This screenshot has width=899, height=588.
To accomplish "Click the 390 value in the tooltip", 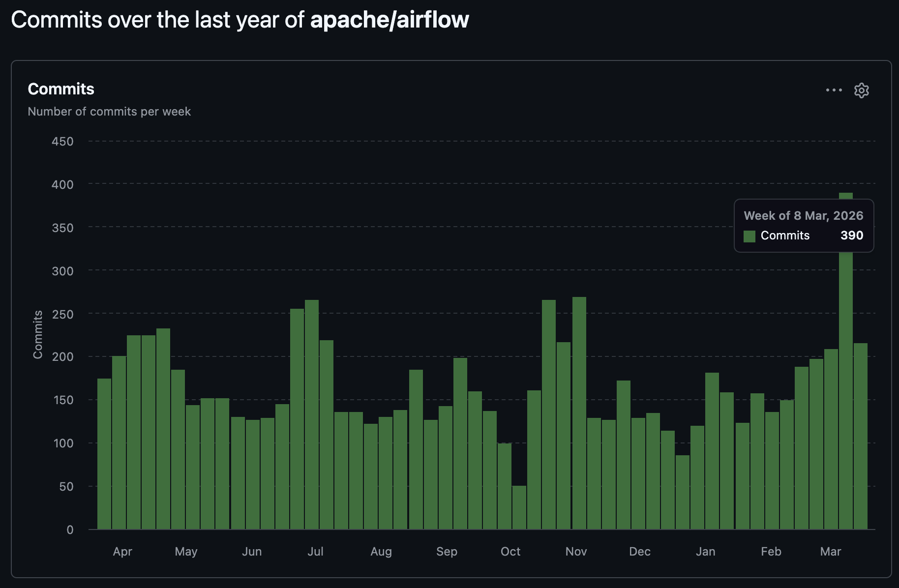I will (x=851, y=235).
